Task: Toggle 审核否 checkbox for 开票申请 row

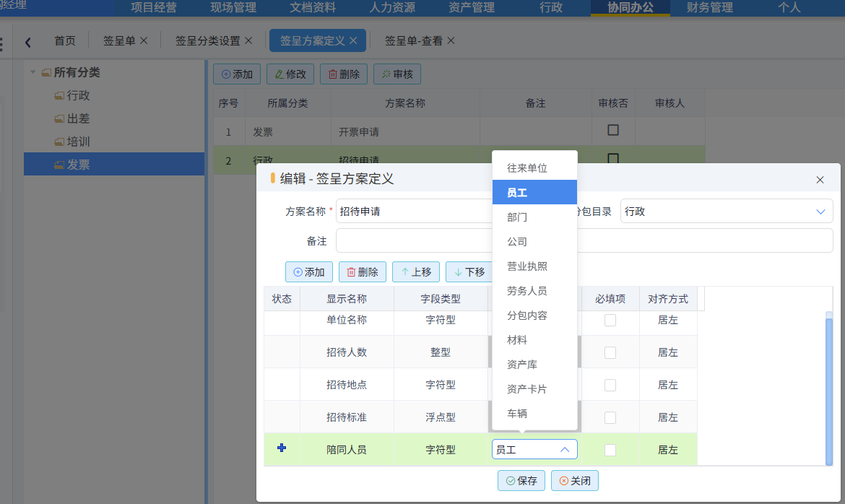Action: point(612,130)
